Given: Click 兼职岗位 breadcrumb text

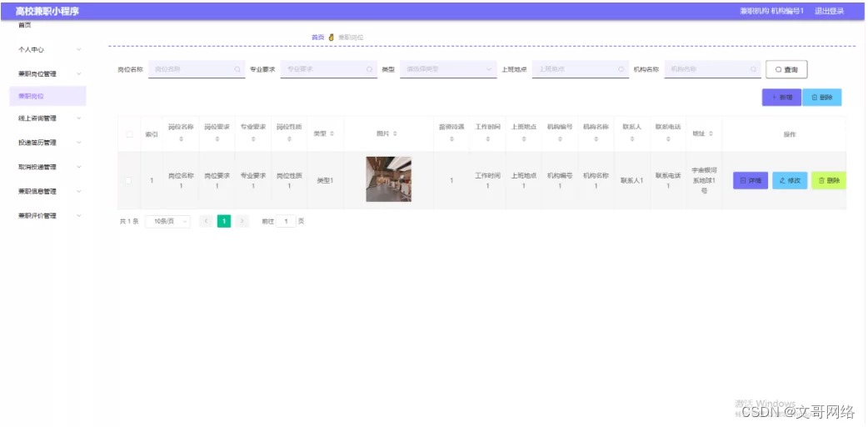Looking at the screenshot, I should [x=351, y=38].
